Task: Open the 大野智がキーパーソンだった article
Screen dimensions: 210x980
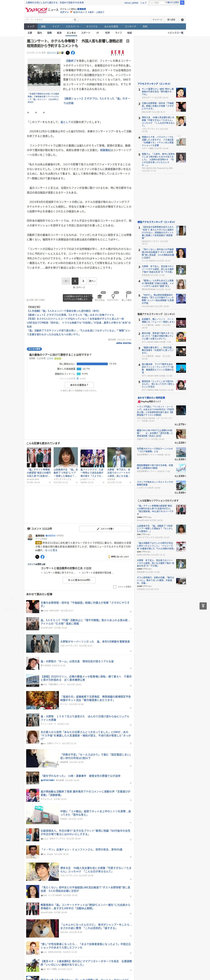Action: tap(95, 641)
